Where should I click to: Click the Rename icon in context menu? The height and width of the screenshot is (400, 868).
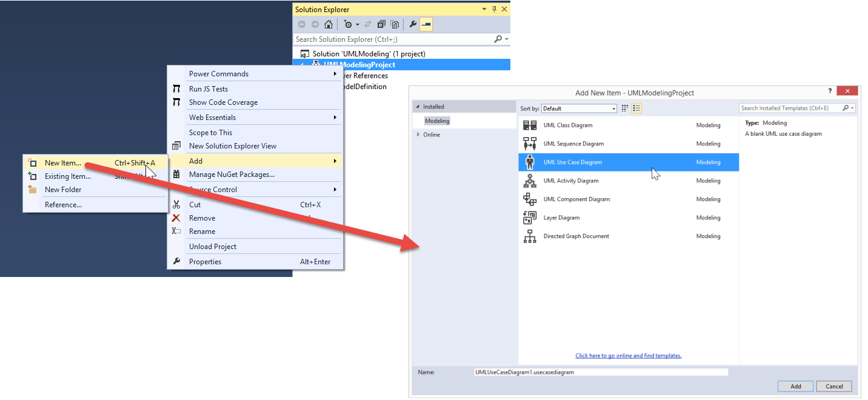click(x=176, y=231)
